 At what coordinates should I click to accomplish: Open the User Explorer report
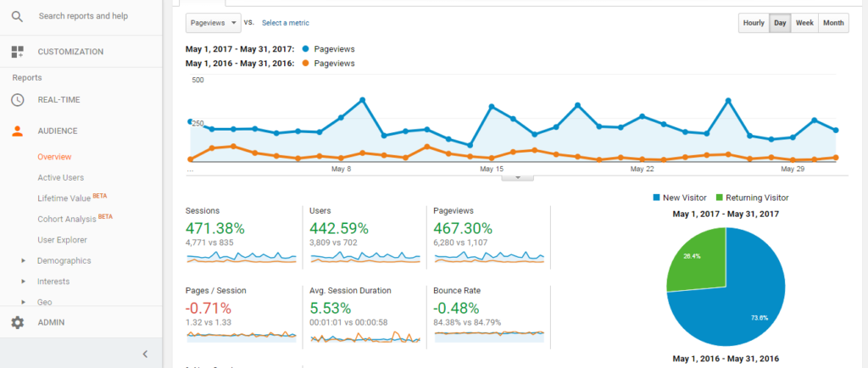click(x=62, y=240)
